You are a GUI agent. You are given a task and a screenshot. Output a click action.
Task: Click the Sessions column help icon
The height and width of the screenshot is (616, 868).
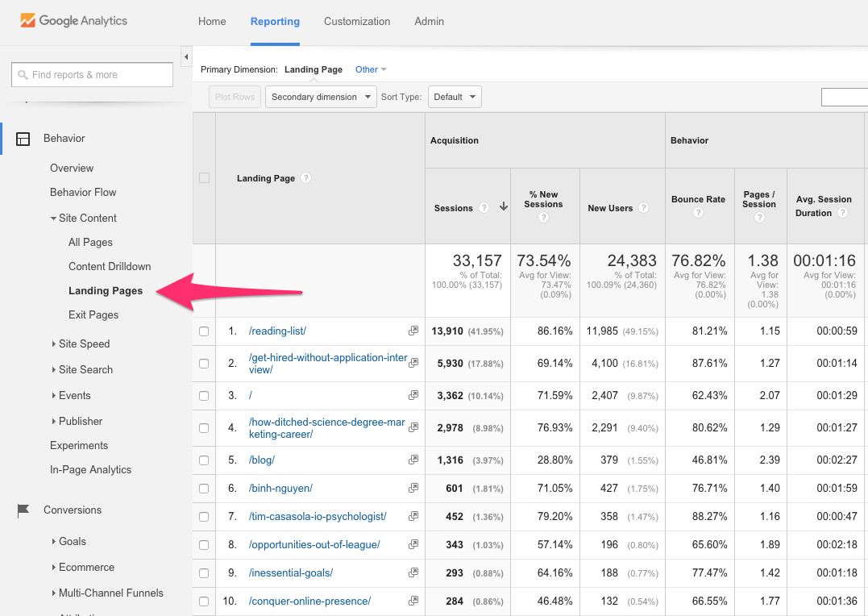pos(484,208)
